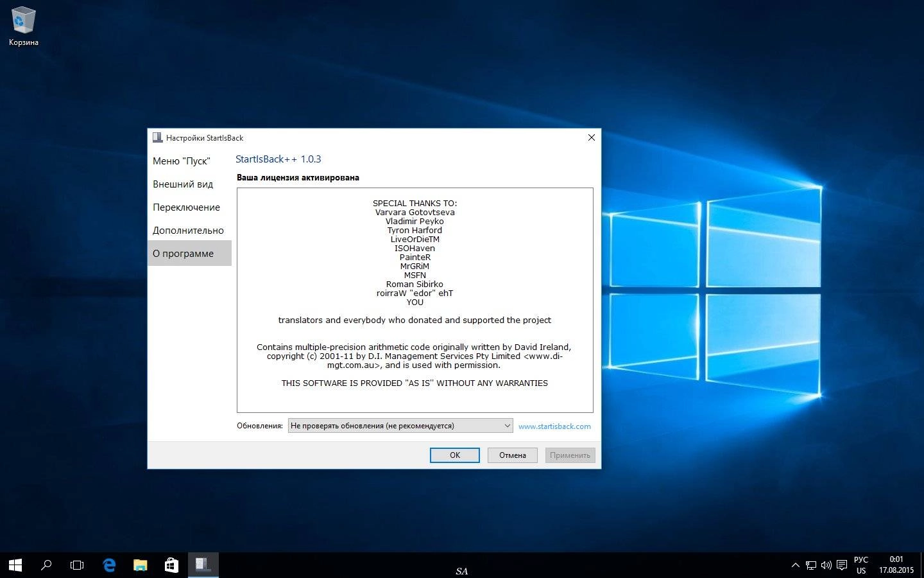Click the name Varvara Gotovtseva
This screenshot has height=578, width=924.
click(415, 212)
